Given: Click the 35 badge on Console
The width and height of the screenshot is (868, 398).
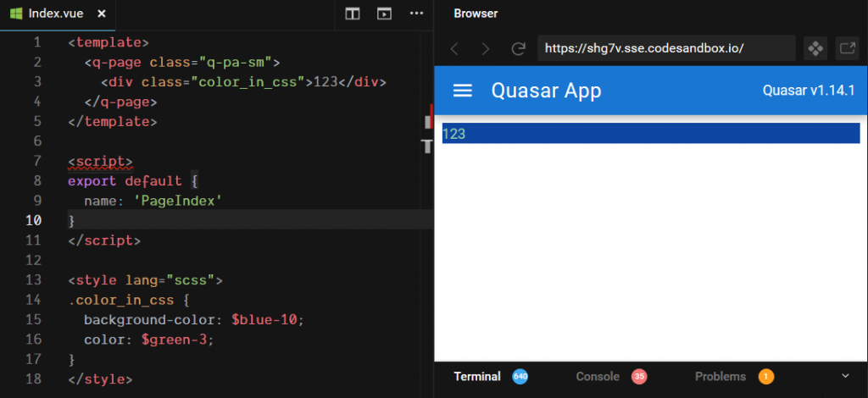Looking at the screenshot, I should click(639, 377).
